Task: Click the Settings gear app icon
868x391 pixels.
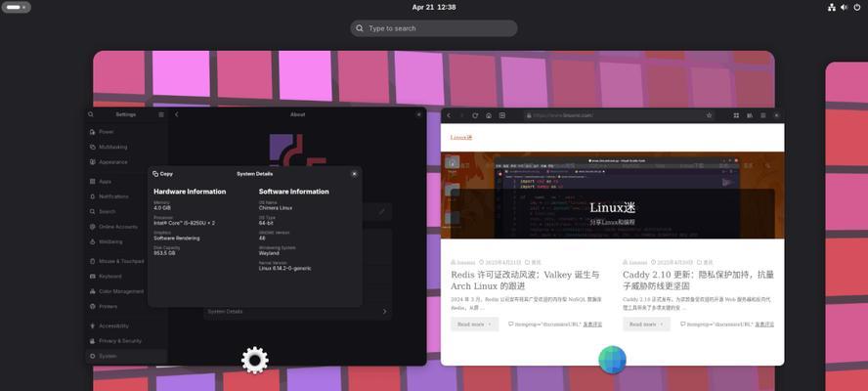Action: (255, 360)
